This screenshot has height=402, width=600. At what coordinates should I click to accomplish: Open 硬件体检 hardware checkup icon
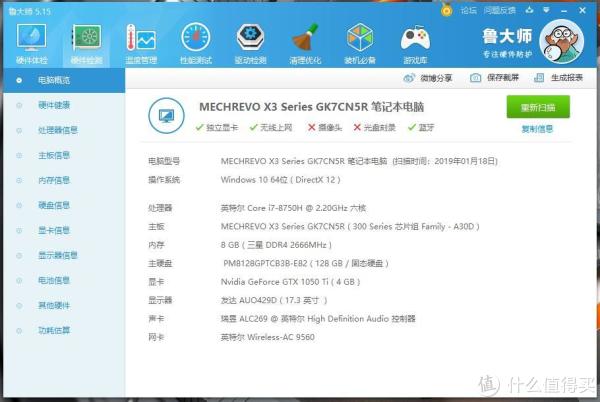coord(31,37)
